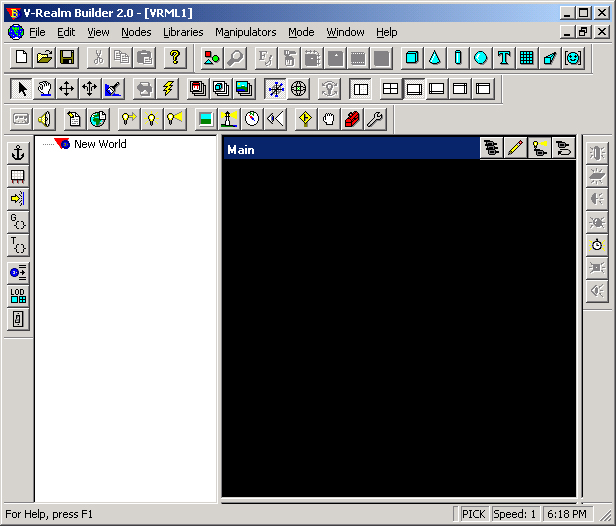
Task: Click the Script node document icon
Action: click(75, 119)
